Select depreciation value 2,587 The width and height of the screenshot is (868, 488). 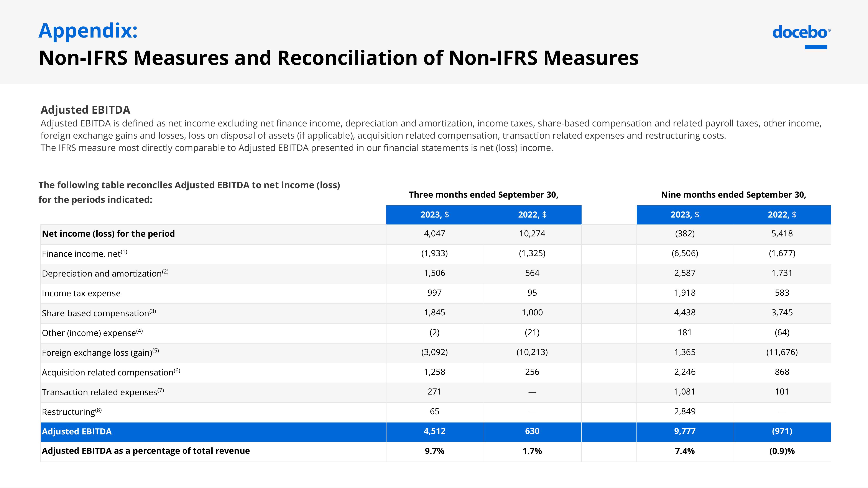coord(685,273)
